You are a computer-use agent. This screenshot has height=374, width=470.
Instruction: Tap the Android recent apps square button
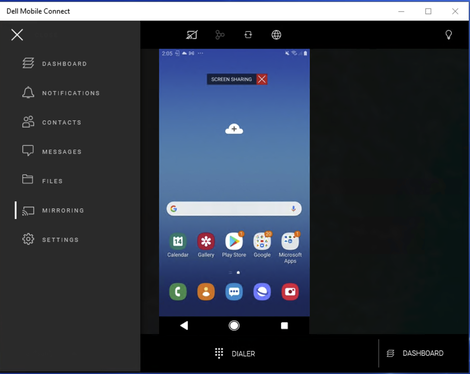[284, 325]
